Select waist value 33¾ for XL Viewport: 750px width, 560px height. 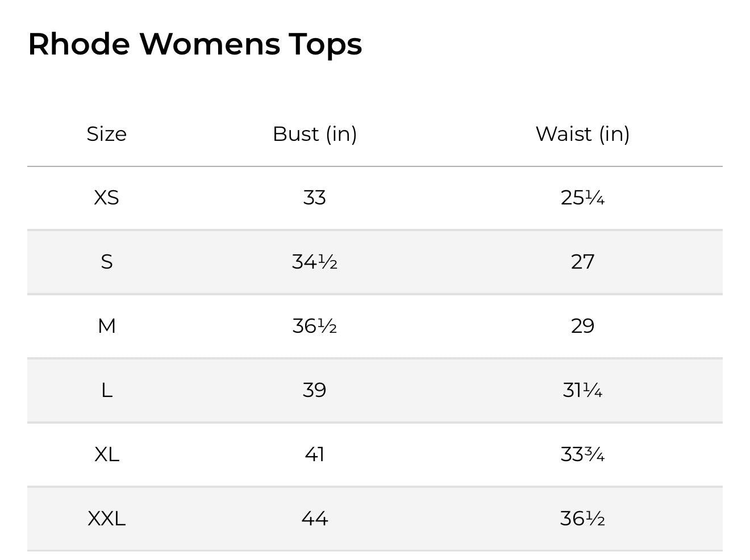pos(582,454)
